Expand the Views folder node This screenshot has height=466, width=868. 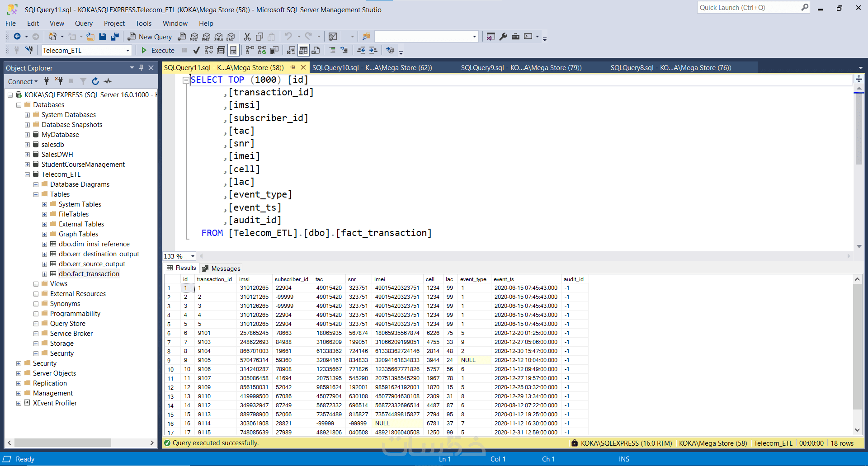[x=36, y=284]
